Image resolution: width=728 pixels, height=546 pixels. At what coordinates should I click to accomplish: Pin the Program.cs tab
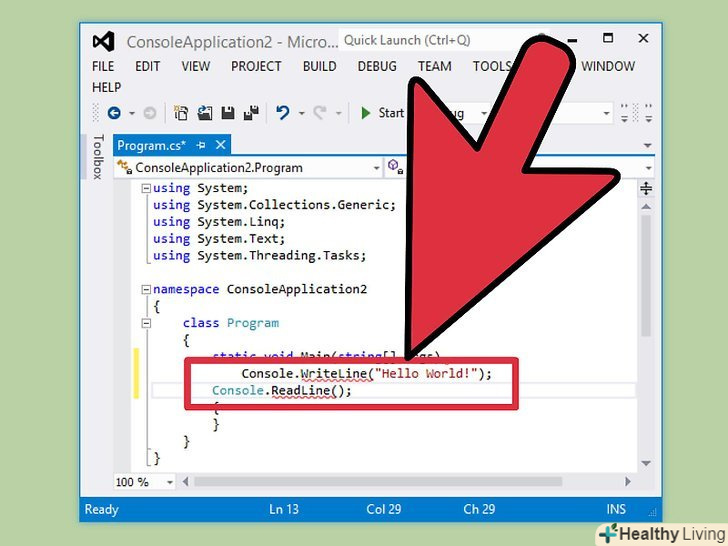pyautogui.click(x=201, y=145)
